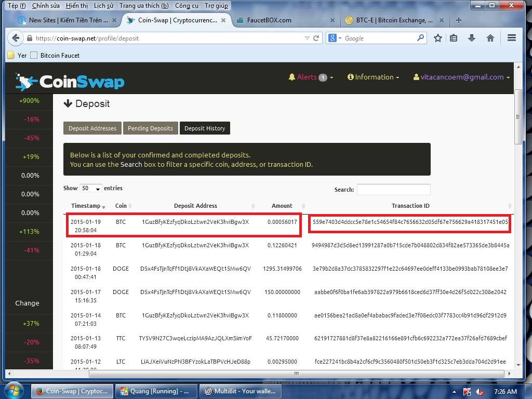This screenshot has width=532, height=399.
Task: Sort table by Transaction ID column
Action: [x=410, y=206]
